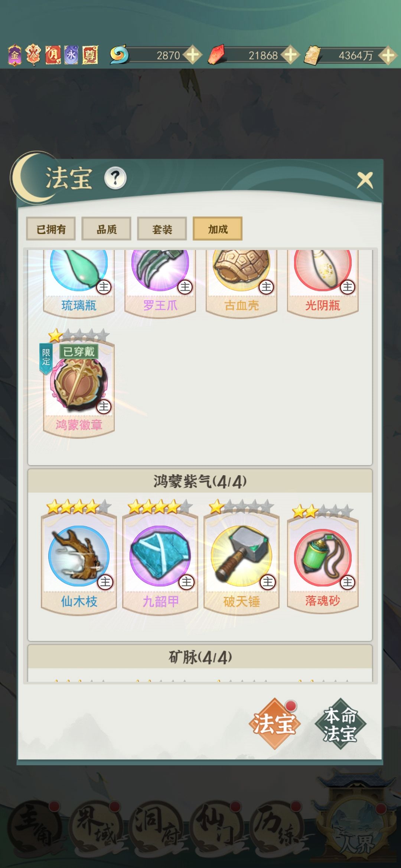Add more spirit swirl currency
This screenshot has width=401, height=868.
click(x=192, y=55)
